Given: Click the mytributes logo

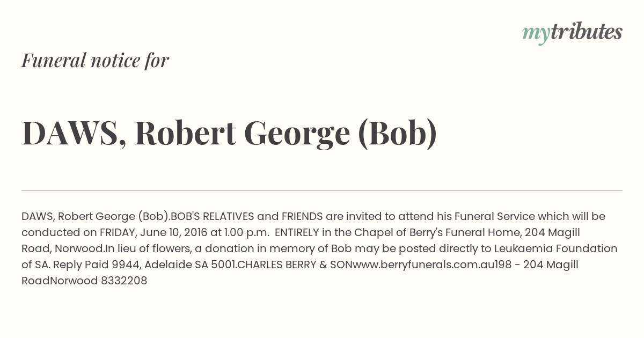Looking at the screenshot, I should [572, 33].
